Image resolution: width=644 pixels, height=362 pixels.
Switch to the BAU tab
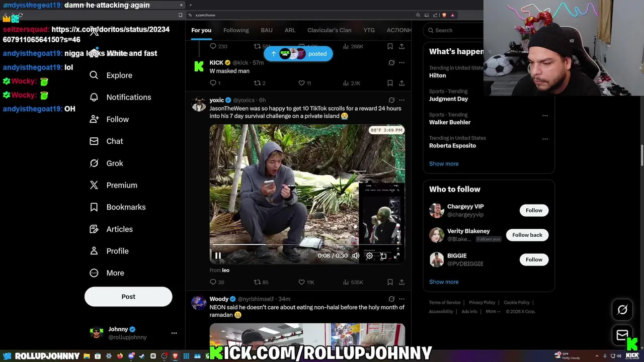(267, 30)
